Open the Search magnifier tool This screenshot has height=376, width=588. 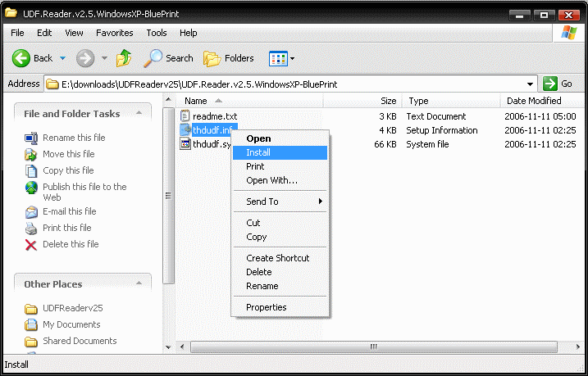click(153, 58)
